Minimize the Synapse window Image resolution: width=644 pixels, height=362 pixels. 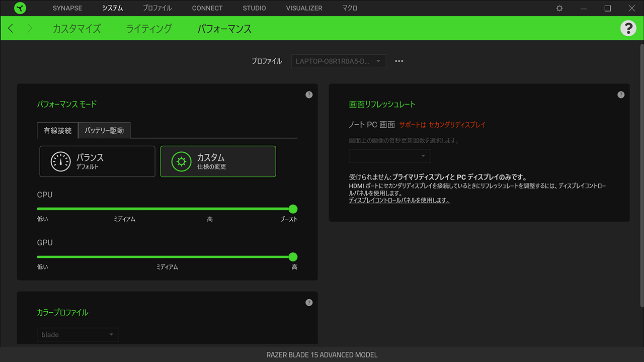point(584,8)
